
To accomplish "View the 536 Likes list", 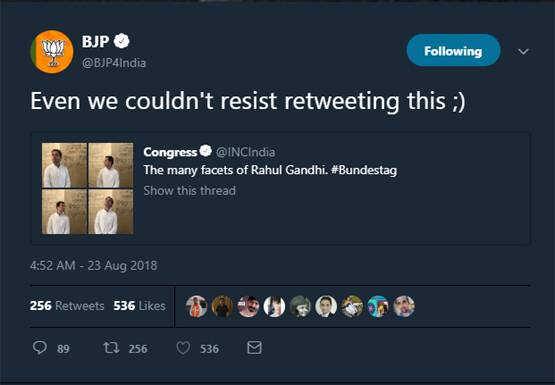I will pos(139,306).
